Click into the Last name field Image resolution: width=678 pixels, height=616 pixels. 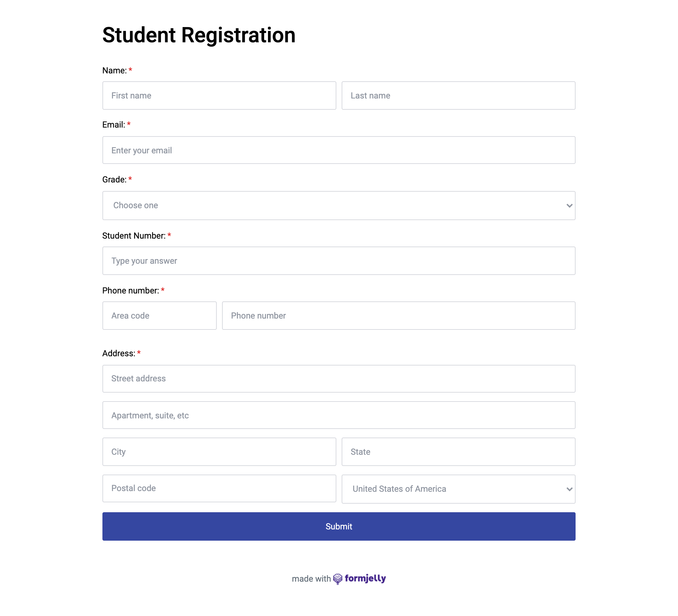458,96
